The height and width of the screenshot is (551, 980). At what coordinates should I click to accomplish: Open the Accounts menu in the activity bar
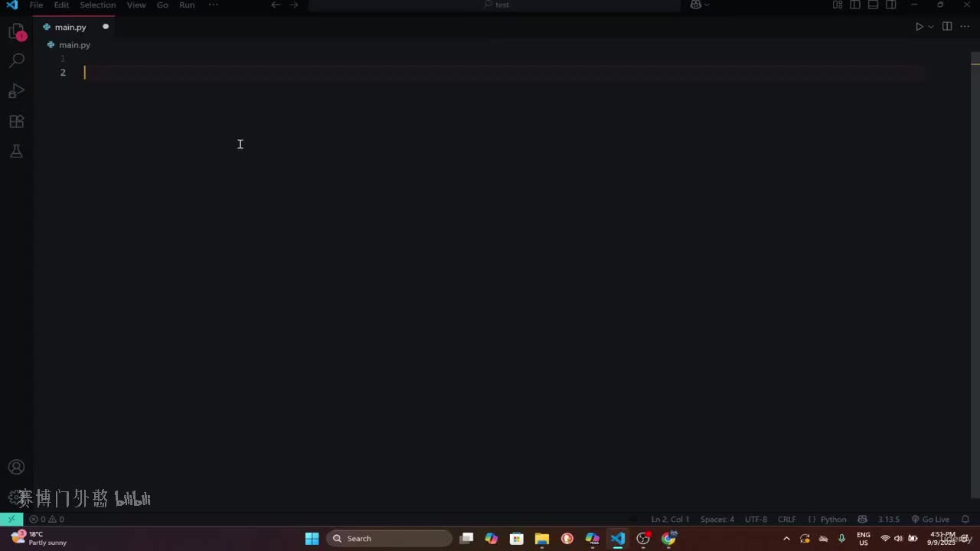(16, 467)
